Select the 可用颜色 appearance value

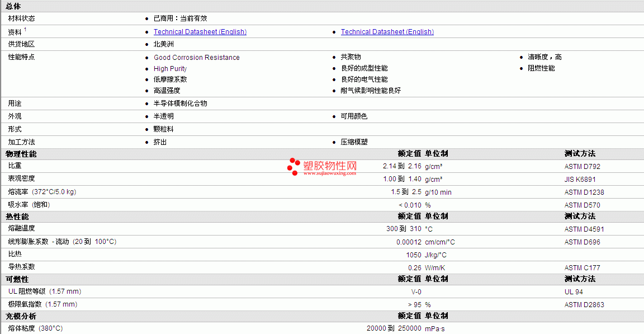pyautogui.click(x=354, y=116)
